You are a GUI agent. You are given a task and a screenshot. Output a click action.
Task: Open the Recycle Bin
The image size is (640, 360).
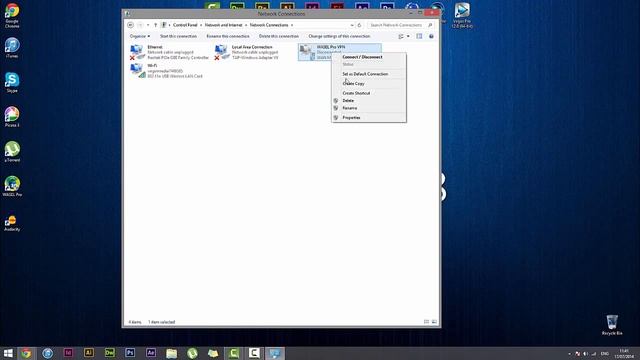coord(612,325)
